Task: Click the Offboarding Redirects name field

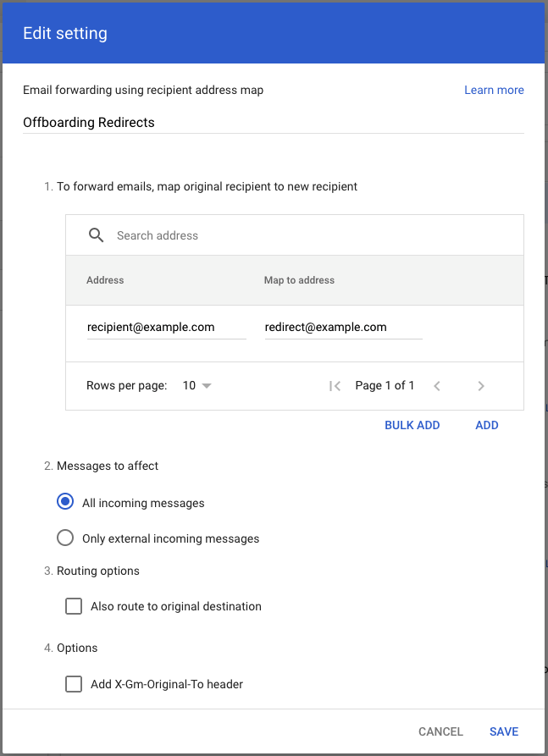Action: (273, 123)
